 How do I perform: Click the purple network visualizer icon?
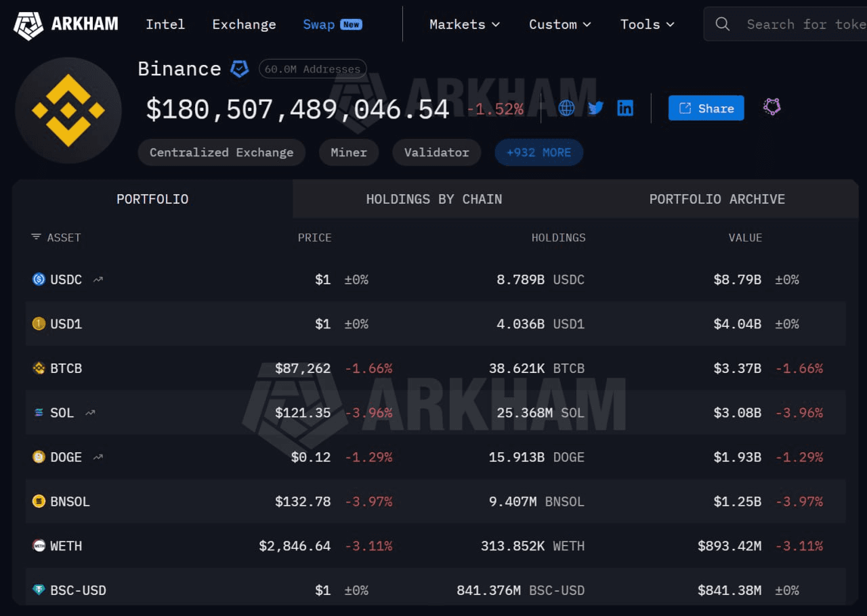click(771, 107)
